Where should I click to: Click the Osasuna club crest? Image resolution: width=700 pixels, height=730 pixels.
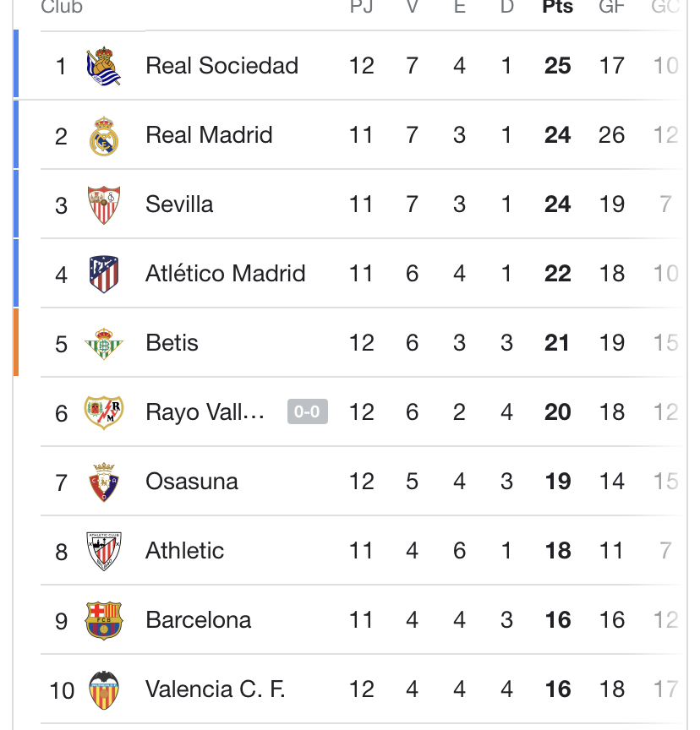tap(103, 482)
